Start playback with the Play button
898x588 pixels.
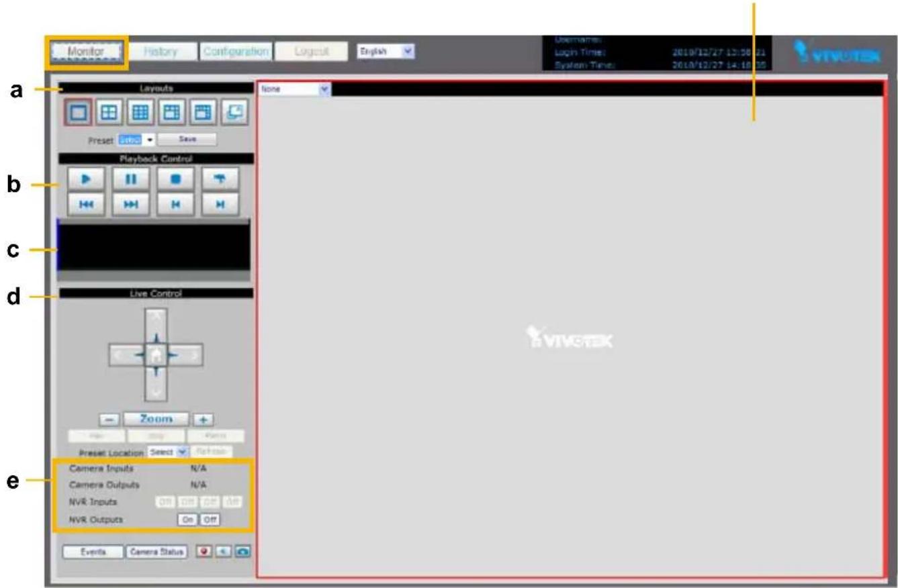pos(86,179)
